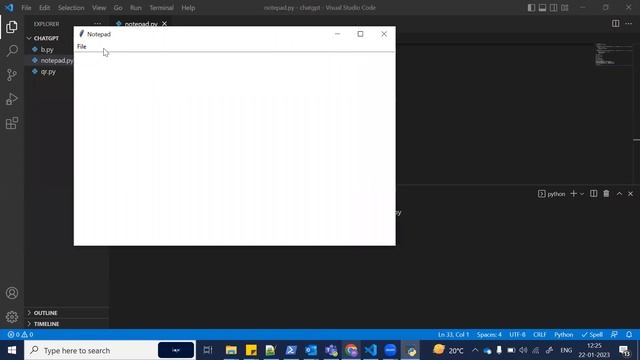Open File Explorer from taskbar

point(231,350)
